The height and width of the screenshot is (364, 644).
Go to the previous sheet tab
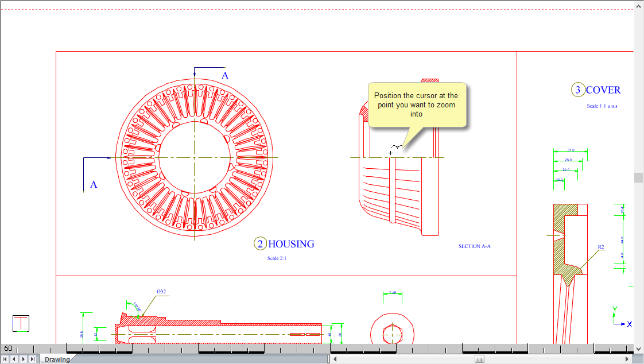coord(14,359)
